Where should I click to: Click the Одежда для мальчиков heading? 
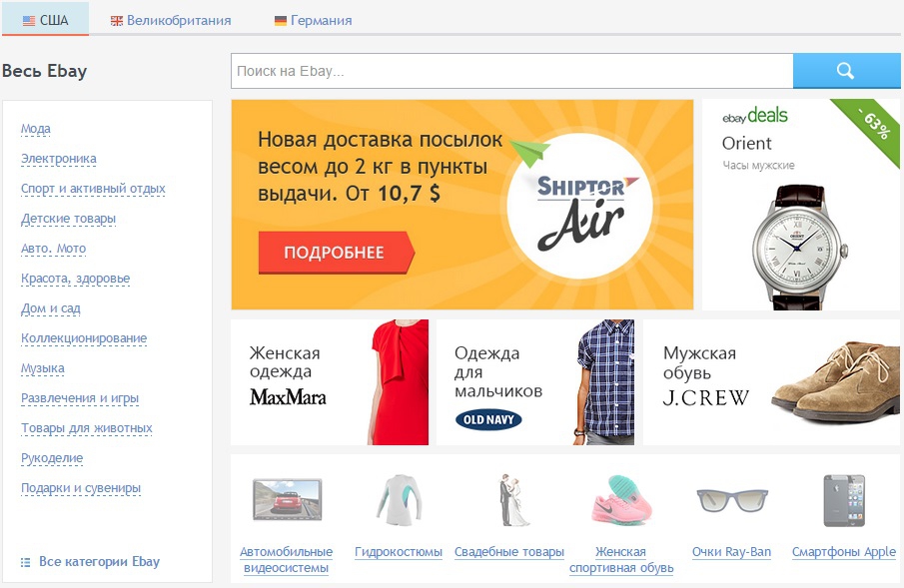pos(498,371)
